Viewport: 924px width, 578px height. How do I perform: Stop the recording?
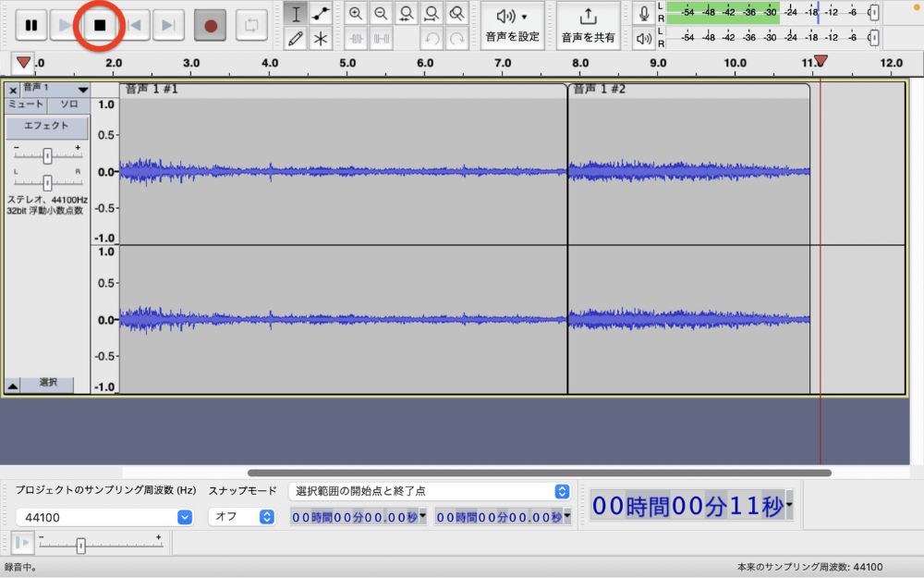pyautogui.click(x=100, y=25)
